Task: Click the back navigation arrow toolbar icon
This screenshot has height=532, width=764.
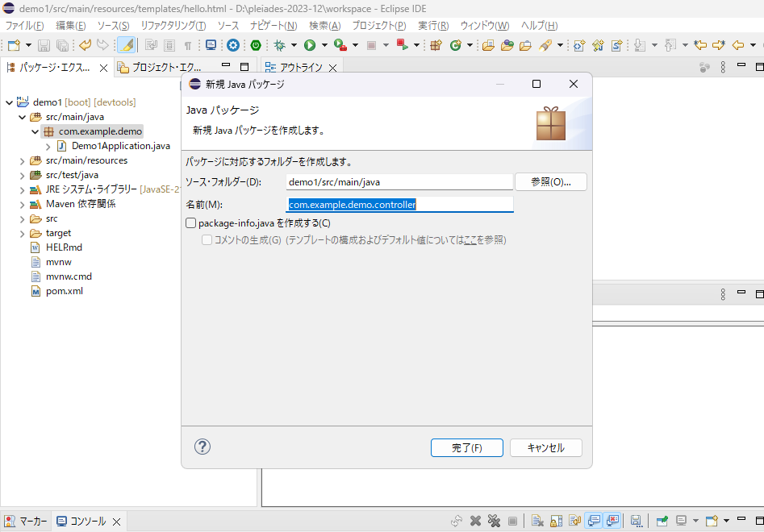Action: coord(737,45)
